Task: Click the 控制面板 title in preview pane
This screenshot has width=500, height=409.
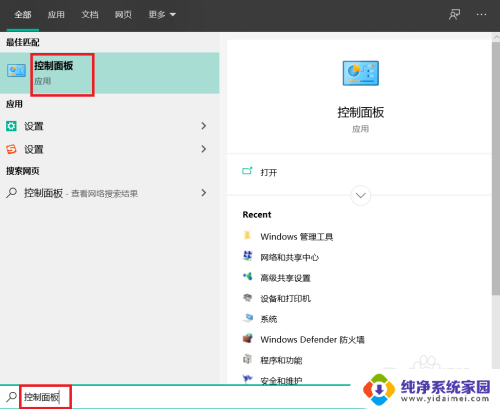Action: (x=361, y=112)
